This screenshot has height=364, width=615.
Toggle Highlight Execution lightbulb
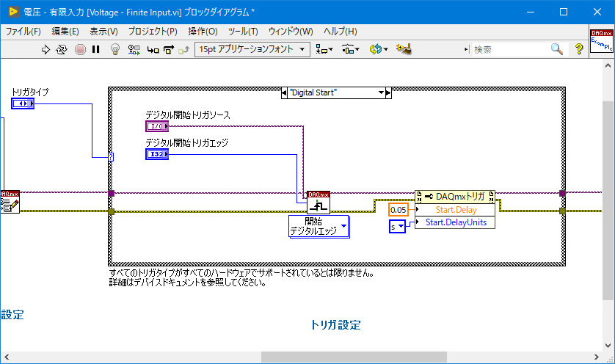click(x=115, y=49)
